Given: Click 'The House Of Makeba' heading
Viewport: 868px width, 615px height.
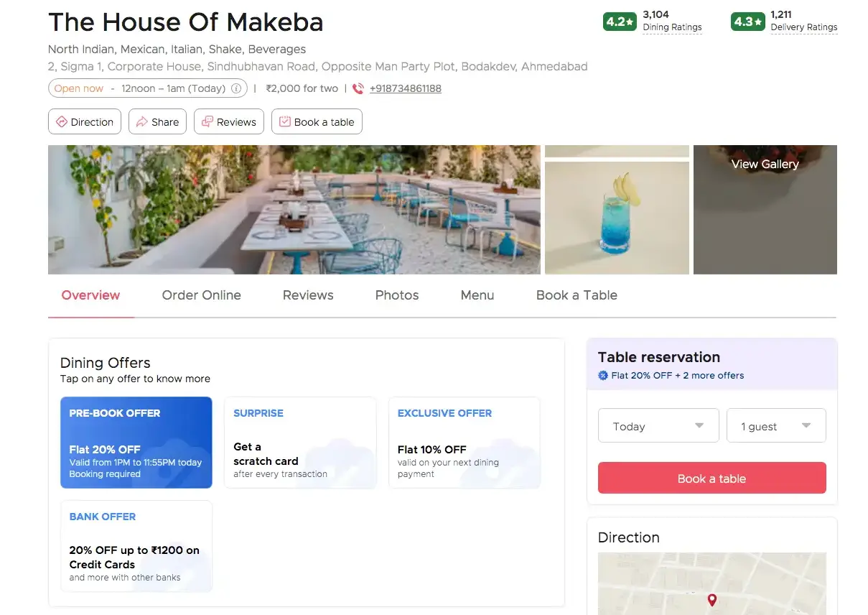Looking at the screenshot, I should pyautogui.click(x=186, y=22).
